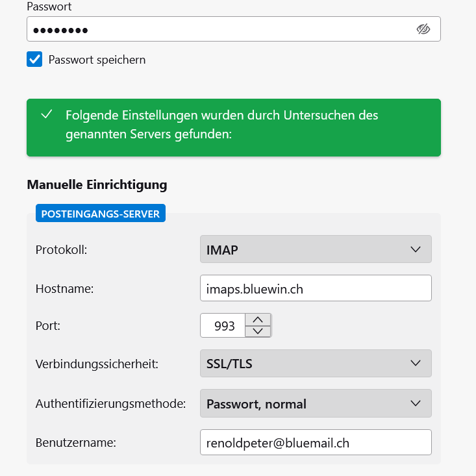
Task: Click into the Port number field
Action: (223, 326)
